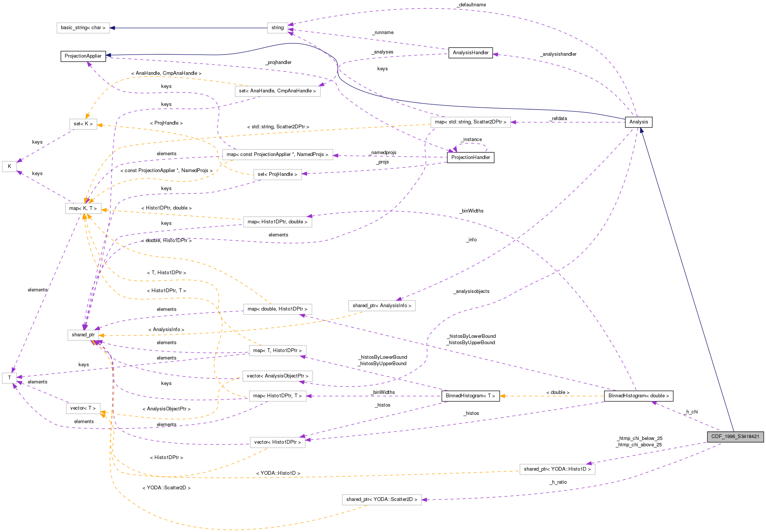The height and width of the screenshot is (532, 766).
Task: Click the < AnaHandle, CmpAnaHandle > template label
Action: pos(166,73)
